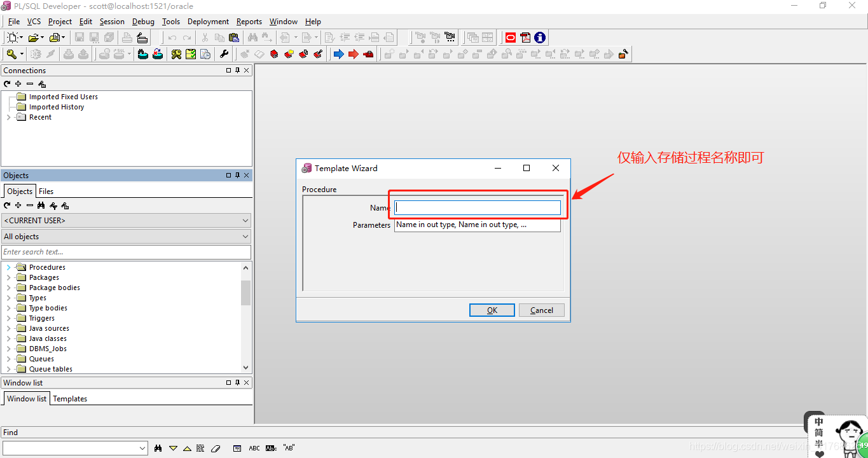The image size is (868, 458).
Task: Click the procedure Name input field
Action: tap(477, 207)
